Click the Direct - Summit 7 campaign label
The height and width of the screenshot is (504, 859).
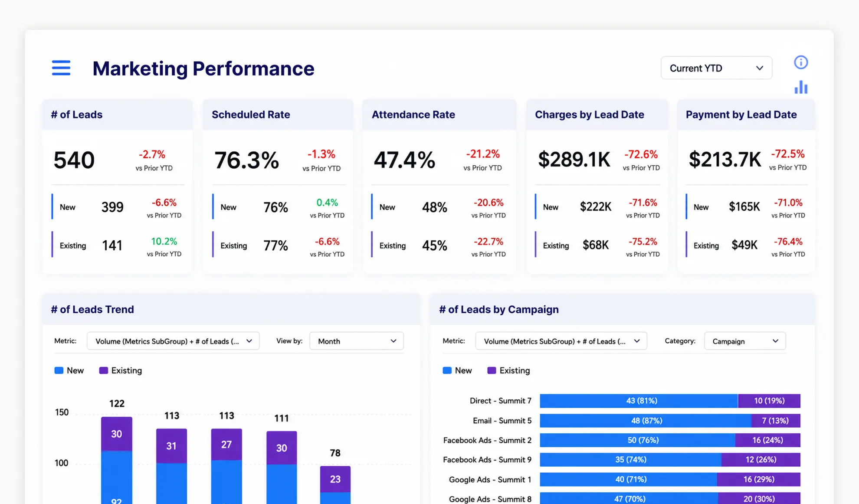500,401
